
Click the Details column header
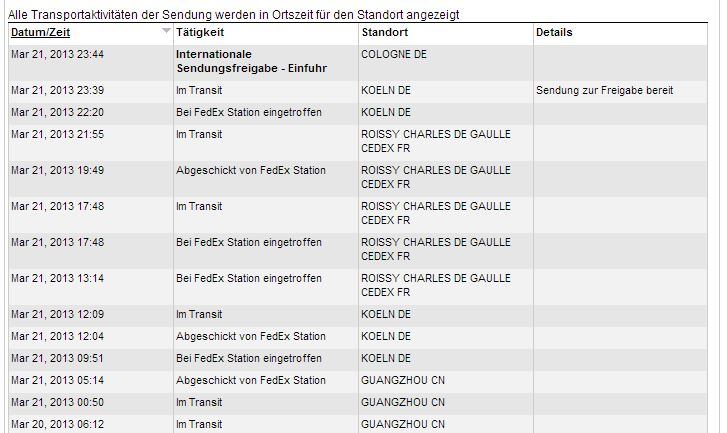554,33
